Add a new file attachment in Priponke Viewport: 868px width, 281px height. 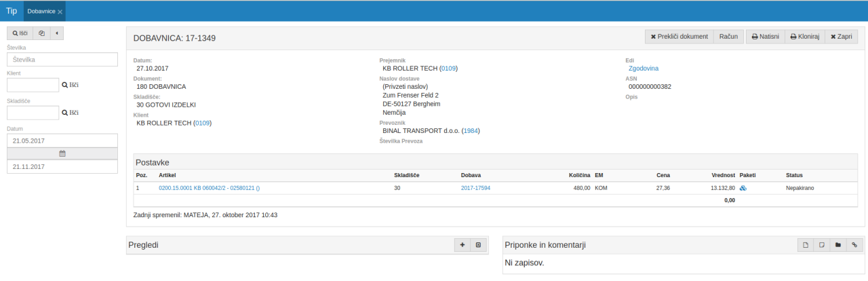pos(806,245)
